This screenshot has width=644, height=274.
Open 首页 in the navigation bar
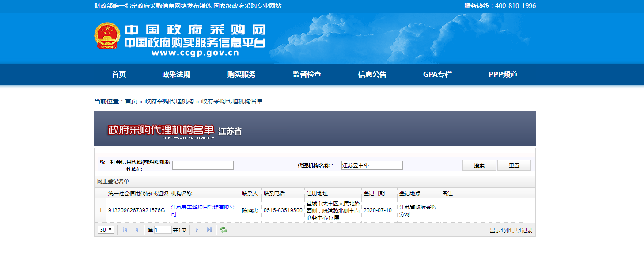[119, 74]
